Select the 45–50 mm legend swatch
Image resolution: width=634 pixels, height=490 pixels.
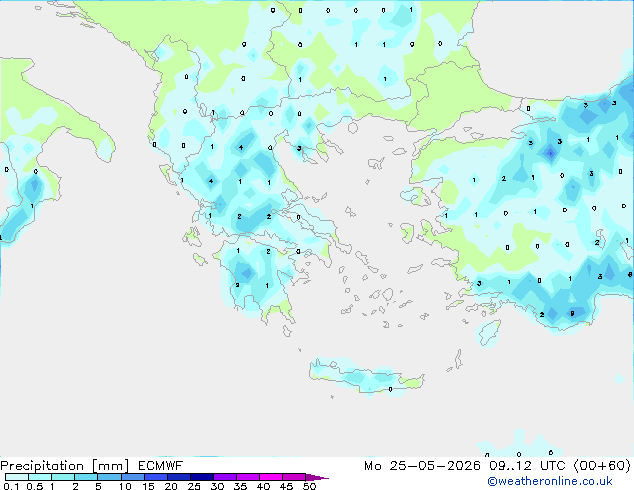click(294, 477)
